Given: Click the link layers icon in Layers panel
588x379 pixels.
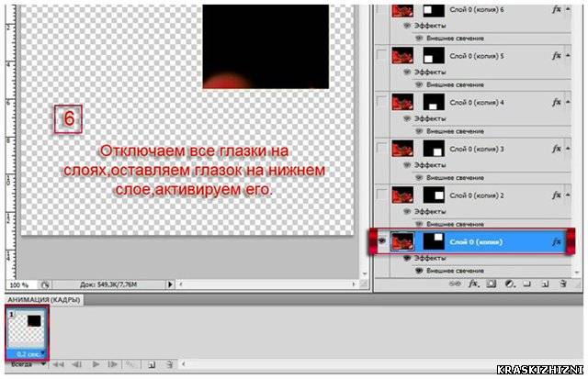Looking at the screenshot, I should pyautogui.click(x=455, y=284).
